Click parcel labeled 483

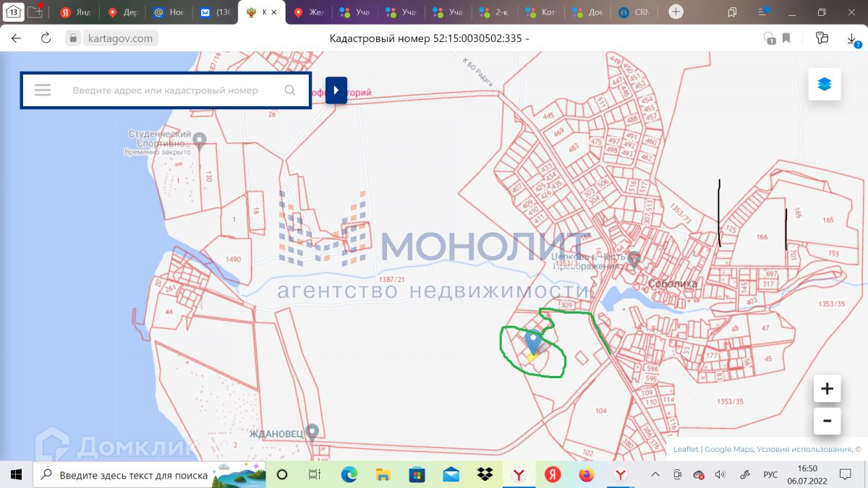tap(573, 148)
